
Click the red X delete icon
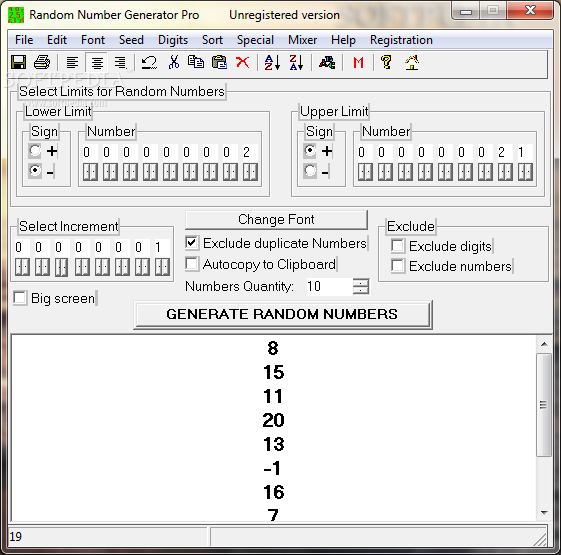click(x=243, y=62)
